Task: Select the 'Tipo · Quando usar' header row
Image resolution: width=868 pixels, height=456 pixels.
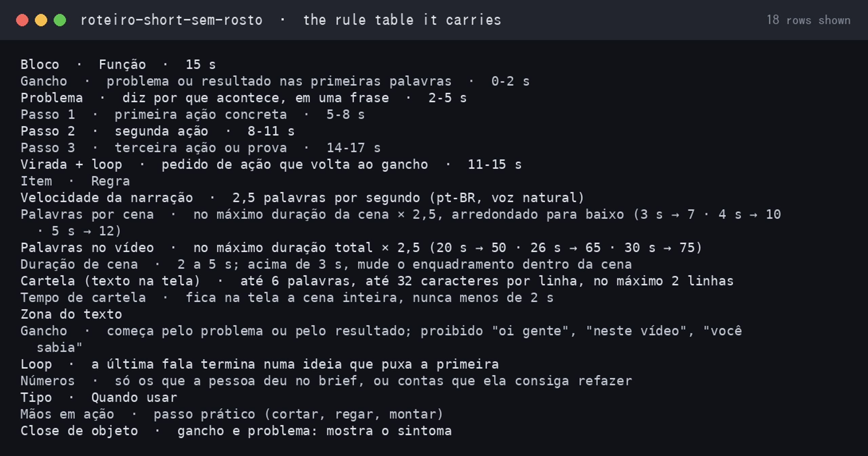Action: pyautogui.click(x=99, y=397)
